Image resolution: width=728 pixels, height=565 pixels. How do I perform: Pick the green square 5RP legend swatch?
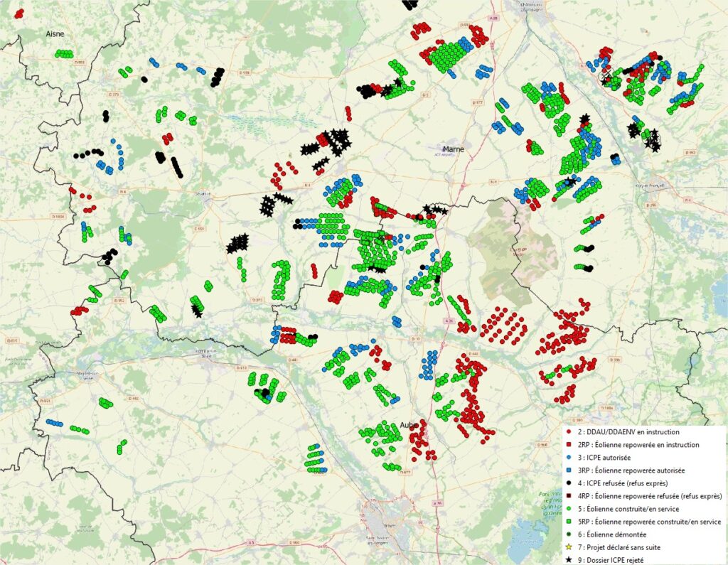569,522
